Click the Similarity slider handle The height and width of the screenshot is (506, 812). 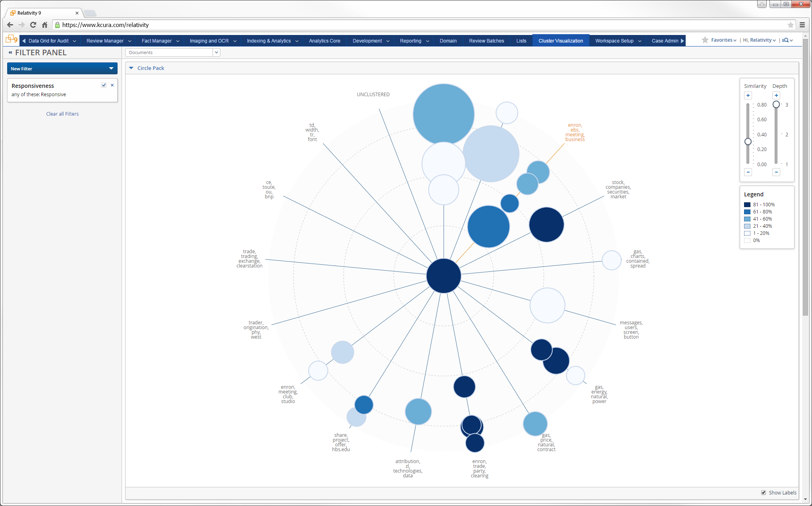(x=748, y=142)
